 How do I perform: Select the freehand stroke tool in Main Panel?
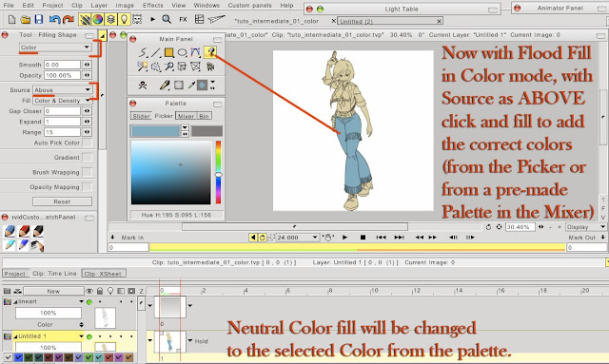[x=143, y=52]
